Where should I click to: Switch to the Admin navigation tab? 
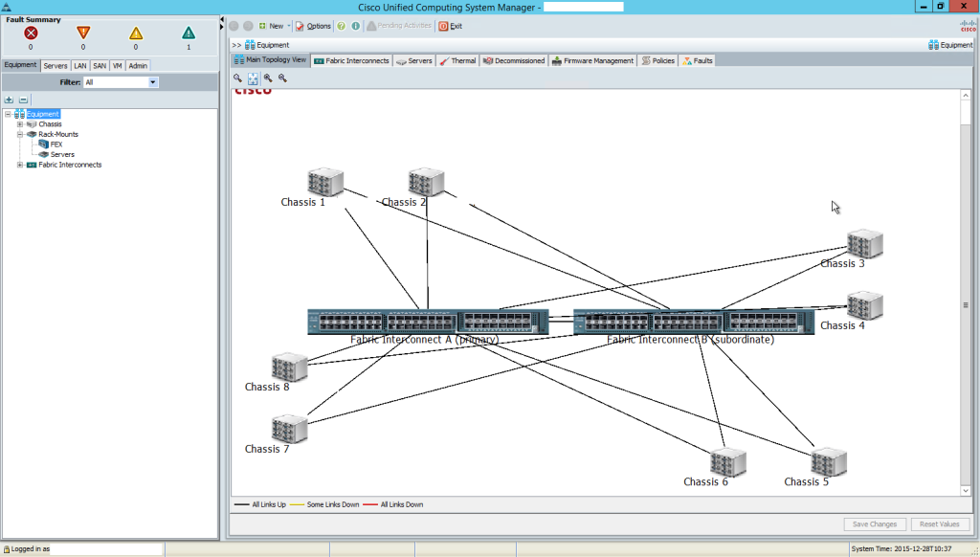138,66
